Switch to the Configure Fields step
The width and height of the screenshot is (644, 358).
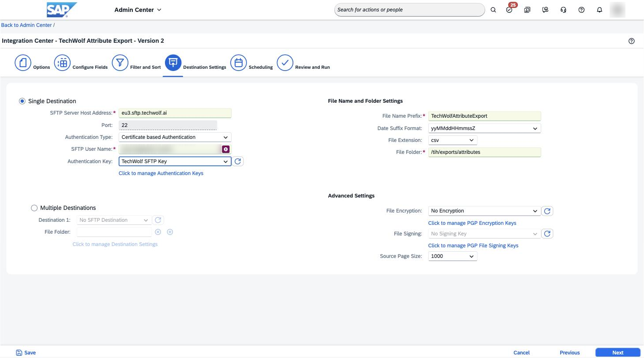coord(81,63)
